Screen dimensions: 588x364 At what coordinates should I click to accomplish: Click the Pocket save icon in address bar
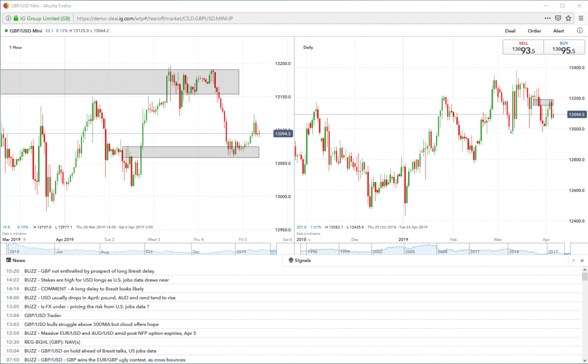coord(557,18)
